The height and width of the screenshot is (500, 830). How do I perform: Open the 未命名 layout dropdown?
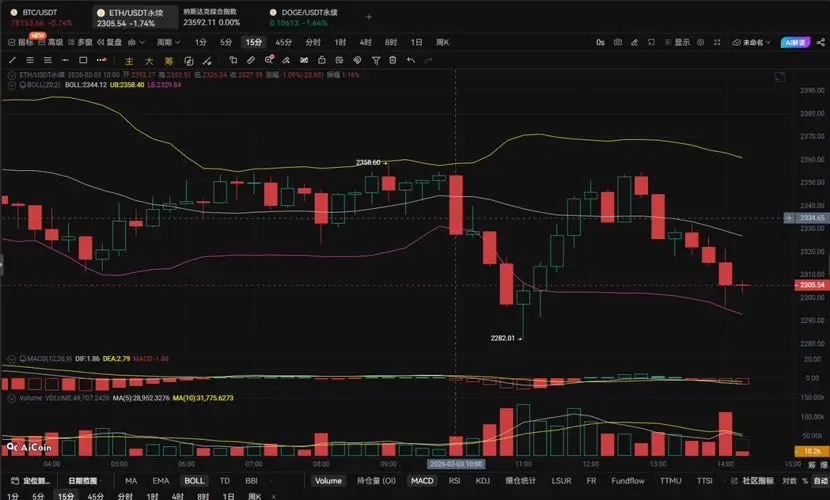[x=752, y=42]
